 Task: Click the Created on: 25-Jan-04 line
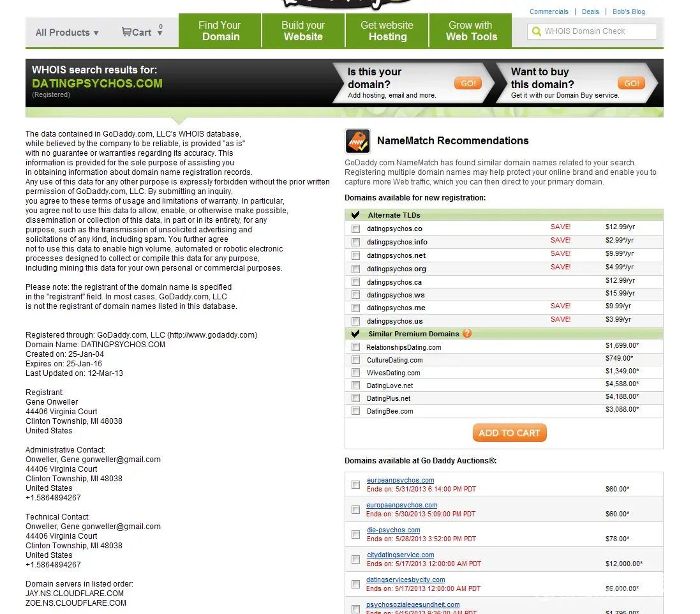[x=64, y=354]
